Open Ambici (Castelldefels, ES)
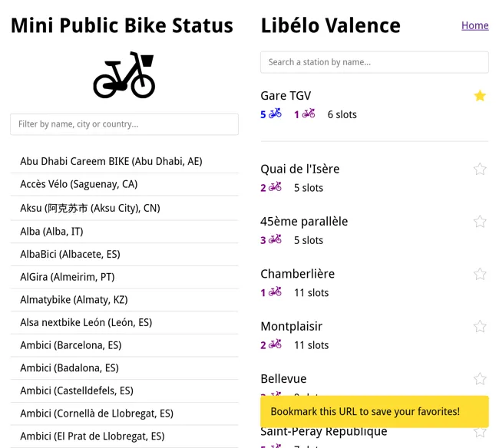499x448 pixels. [x=124, y=390]
